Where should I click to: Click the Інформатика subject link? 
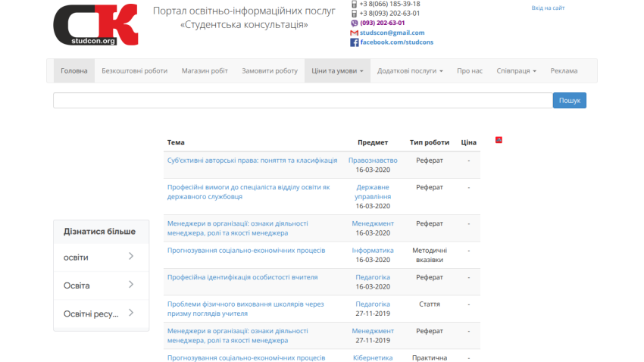(373, 251)
